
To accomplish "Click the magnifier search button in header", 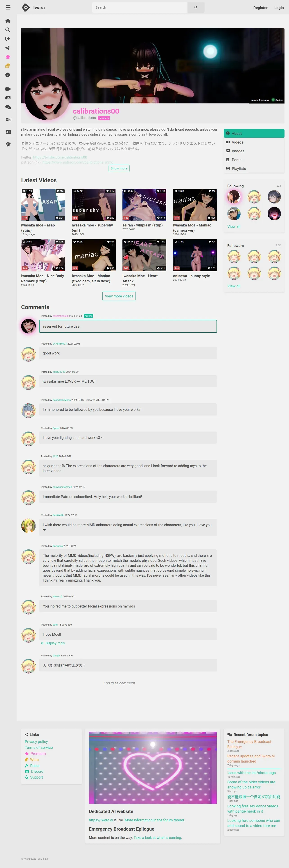I will (x=196, y=7).
